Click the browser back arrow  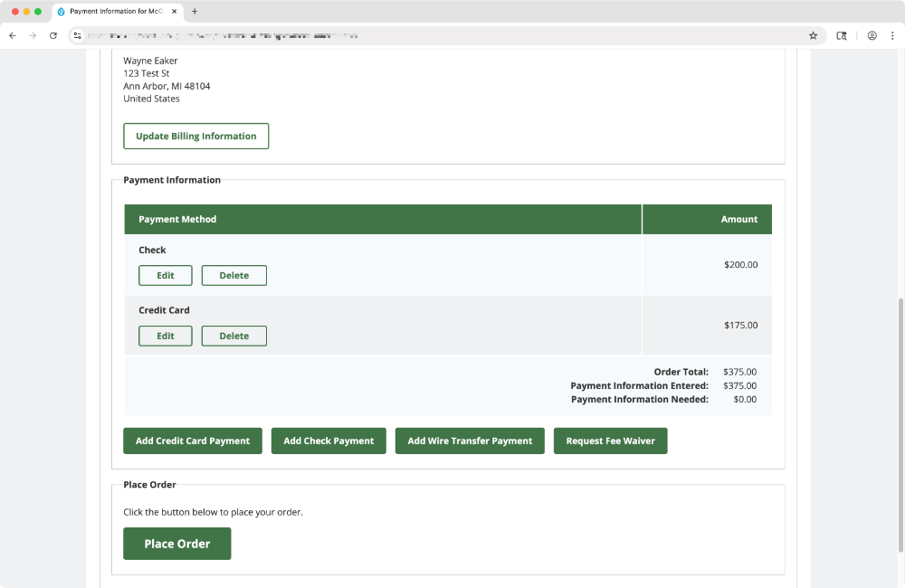click(x=12, y=35)
